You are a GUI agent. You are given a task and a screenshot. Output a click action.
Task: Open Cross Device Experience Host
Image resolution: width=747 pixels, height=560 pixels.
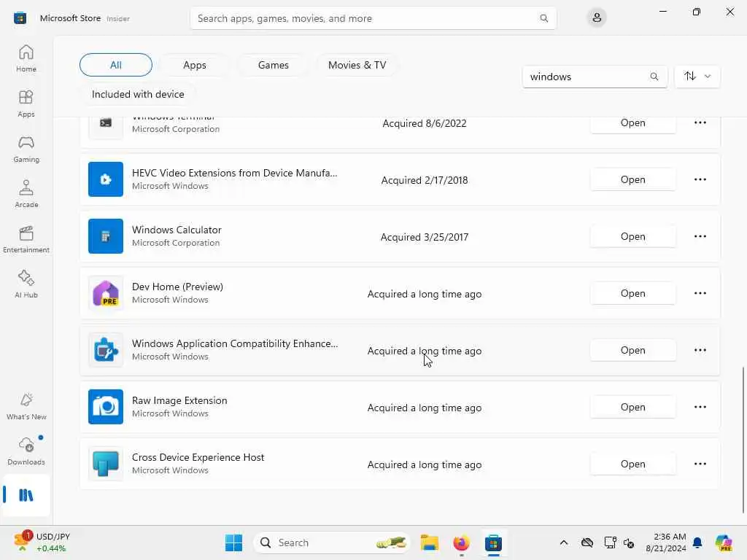point(632,464)
